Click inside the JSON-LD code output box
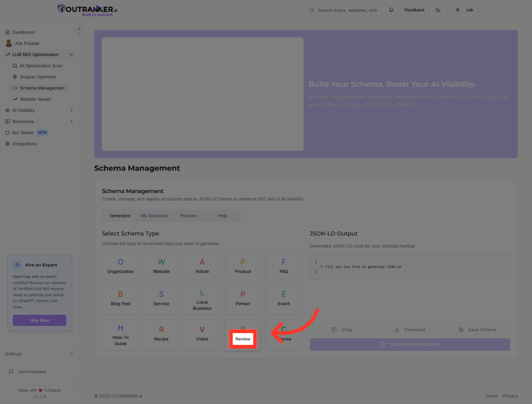The height and width of the screenshot is (404, 532). tap(410, 267)
